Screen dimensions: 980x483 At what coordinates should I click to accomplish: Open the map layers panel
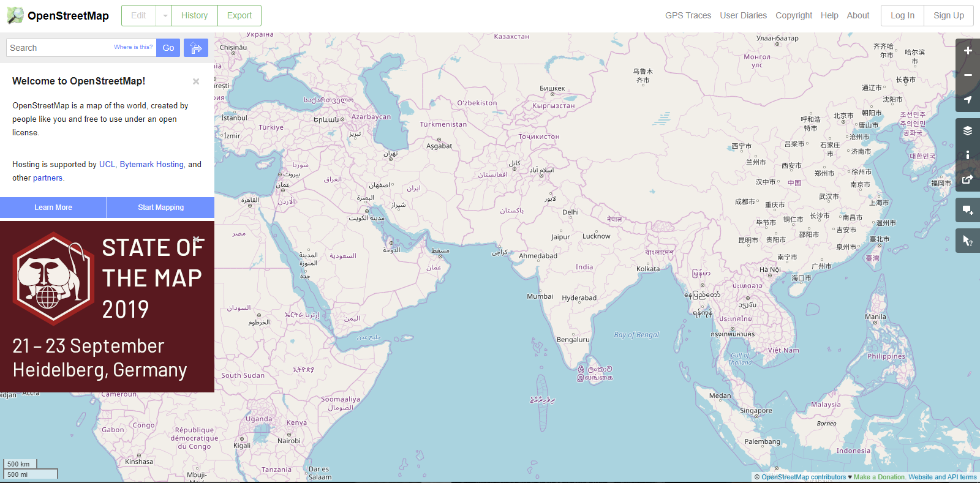coord(968,130)
